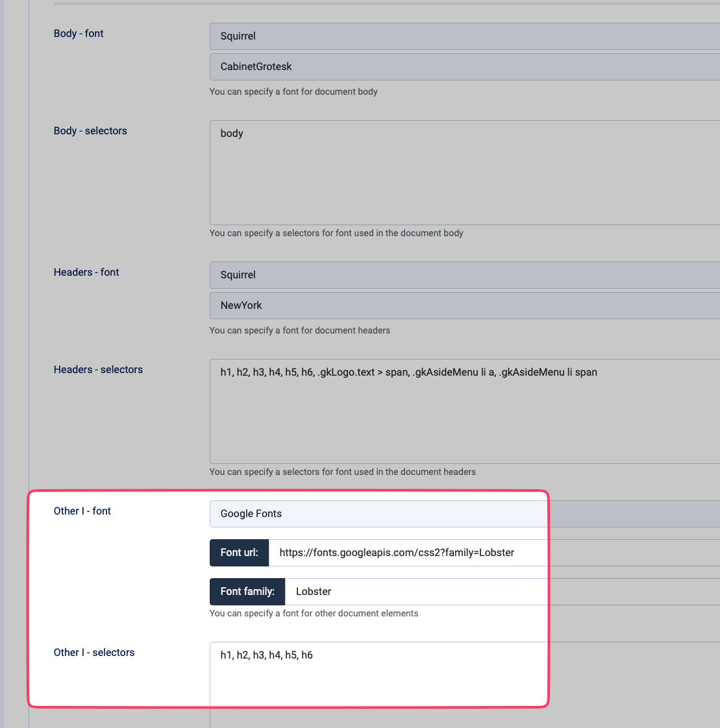Click into the Headers selectors textarea
The height and width of the screenshot is (728, 720).
pyautogui.click(x=464, y=411)
